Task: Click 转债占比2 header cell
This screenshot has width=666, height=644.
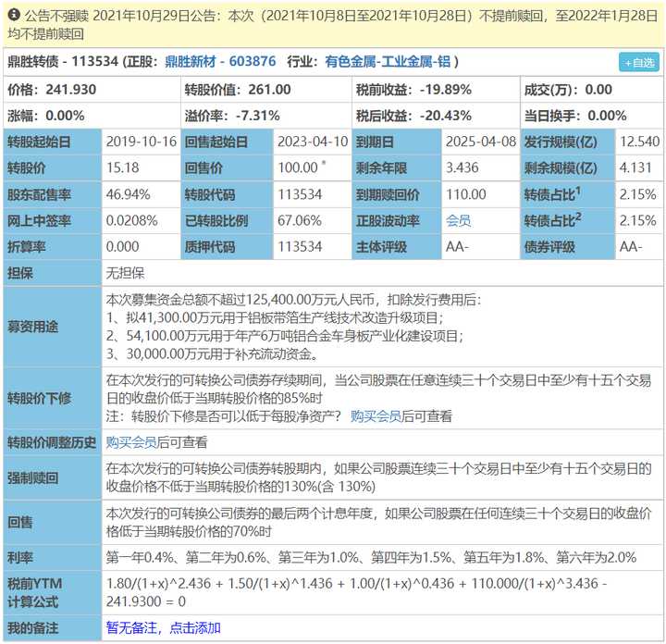Action: tap(567, 220)
